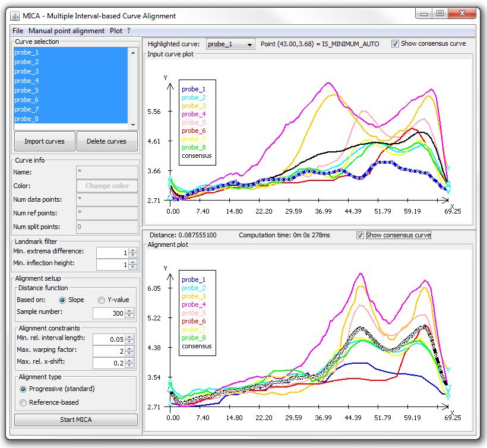The height and width of the screenshot is (448, 487).
Task: Click the curve list scroll up arrow
Action: coord(133,53)
